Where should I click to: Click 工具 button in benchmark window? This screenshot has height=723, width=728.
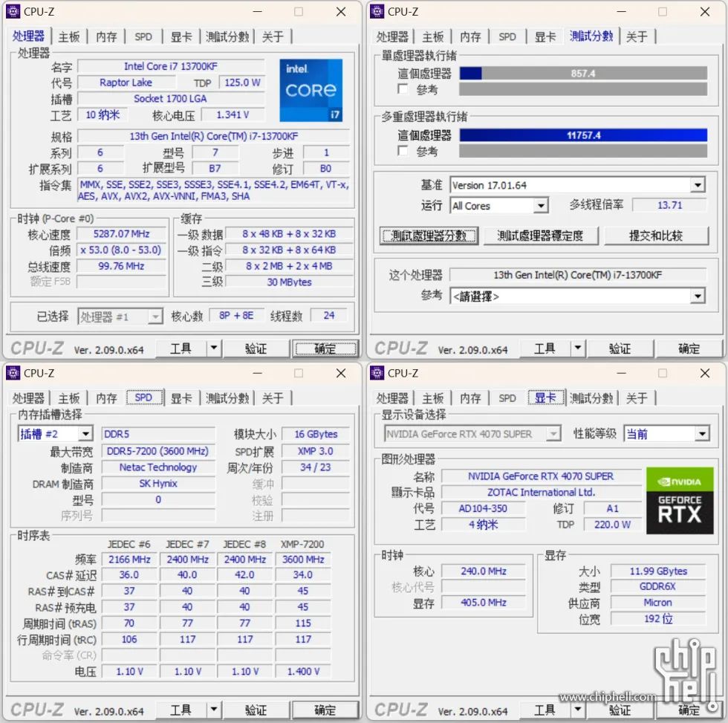click(x=545, y=348)
